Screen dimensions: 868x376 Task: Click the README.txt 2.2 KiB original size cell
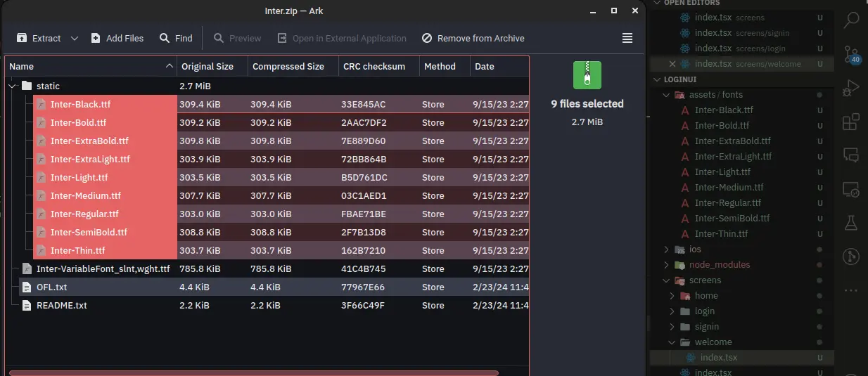point(194,305)
